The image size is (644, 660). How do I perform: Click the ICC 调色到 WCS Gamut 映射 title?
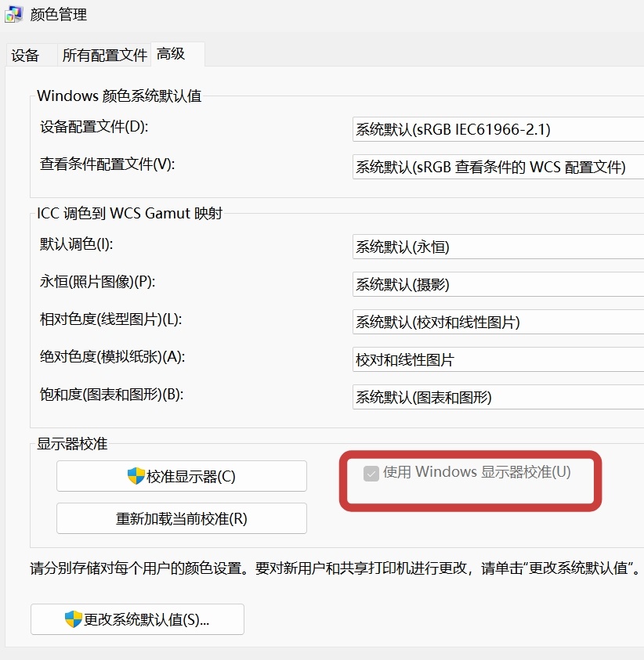130,214
